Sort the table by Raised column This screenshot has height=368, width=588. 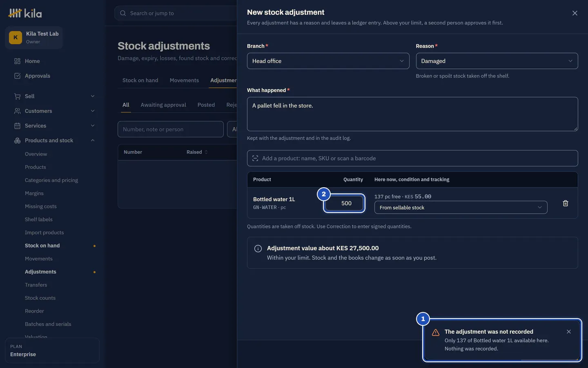[197, 152]
